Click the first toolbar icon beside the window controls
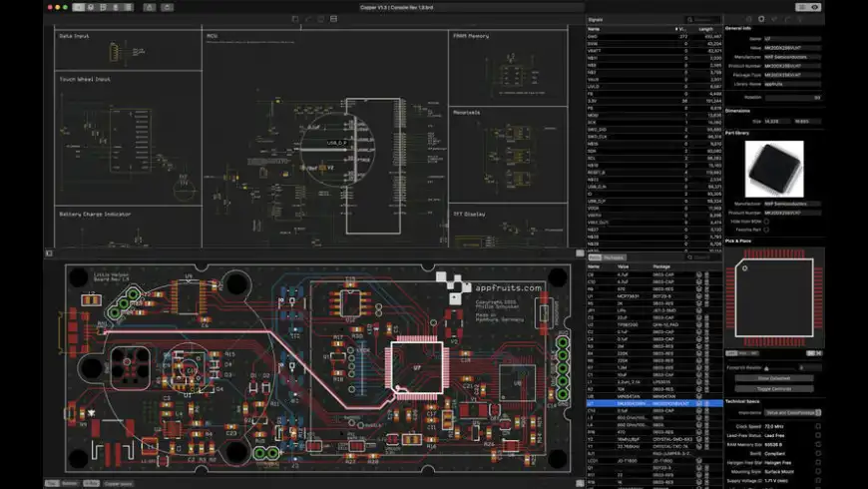This screenshot has width=868, height=489. coord(78,7)
